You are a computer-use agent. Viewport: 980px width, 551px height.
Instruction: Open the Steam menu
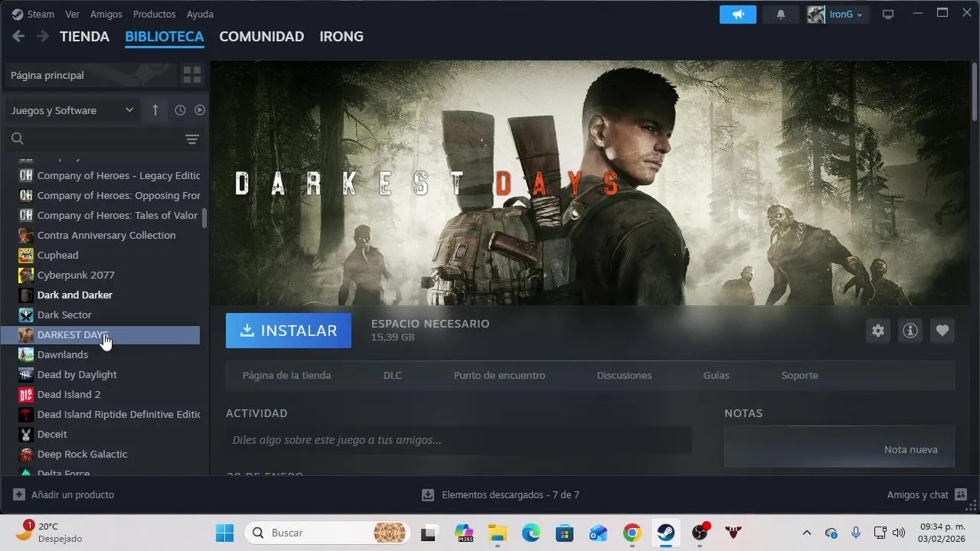41,14
